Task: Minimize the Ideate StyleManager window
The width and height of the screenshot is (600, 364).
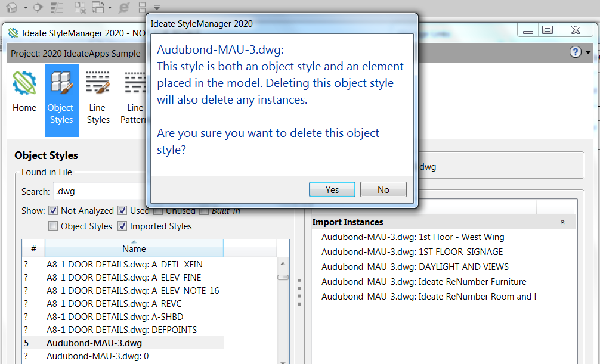Action: point(528,30)
